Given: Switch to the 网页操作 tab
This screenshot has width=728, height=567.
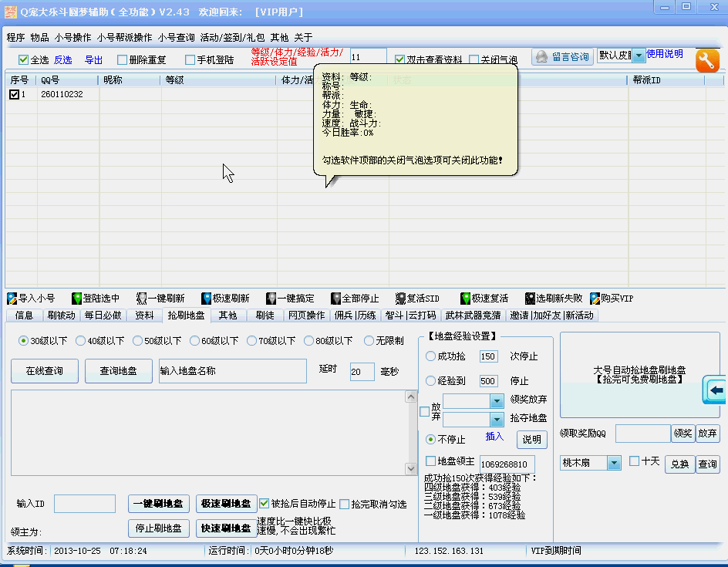Looking at the screenshot, I should coord(306,316).
